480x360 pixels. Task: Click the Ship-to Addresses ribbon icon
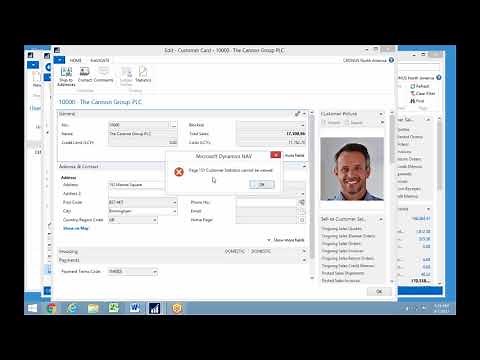[66, 76]
